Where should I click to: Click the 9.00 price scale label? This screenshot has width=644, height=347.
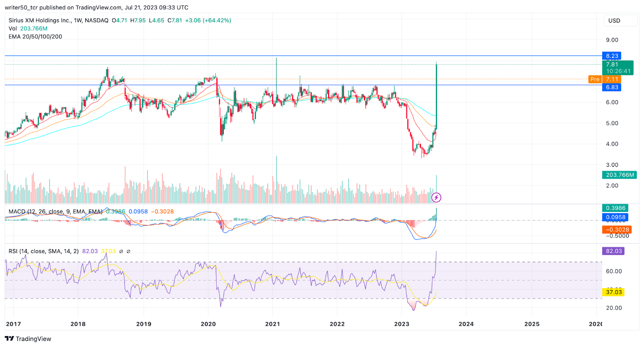pyautogui.click(x=612, y=40)
